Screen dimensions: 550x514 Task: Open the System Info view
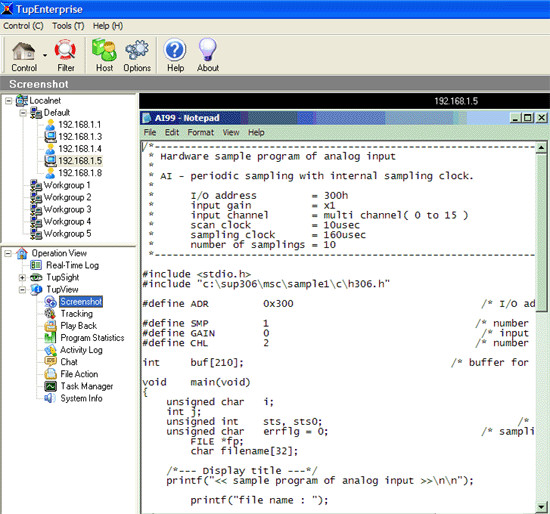[x=81, y=399]
